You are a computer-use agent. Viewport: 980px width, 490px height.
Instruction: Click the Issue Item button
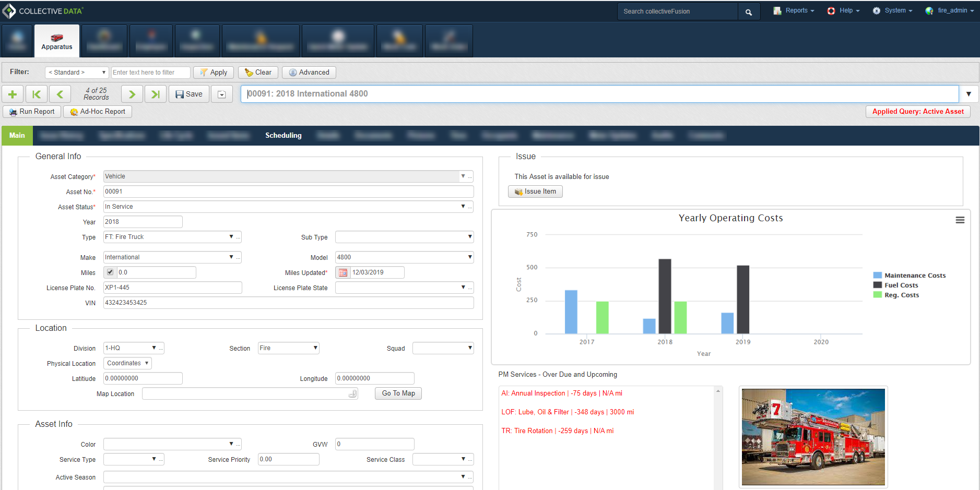[535, 192]
